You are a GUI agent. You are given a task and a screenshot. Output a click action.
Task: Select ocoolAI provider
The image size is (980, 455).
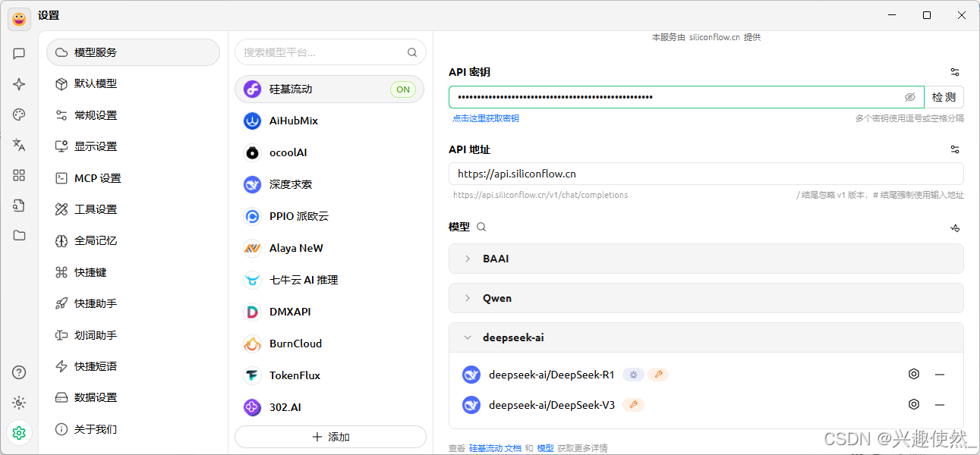(329, 152)
